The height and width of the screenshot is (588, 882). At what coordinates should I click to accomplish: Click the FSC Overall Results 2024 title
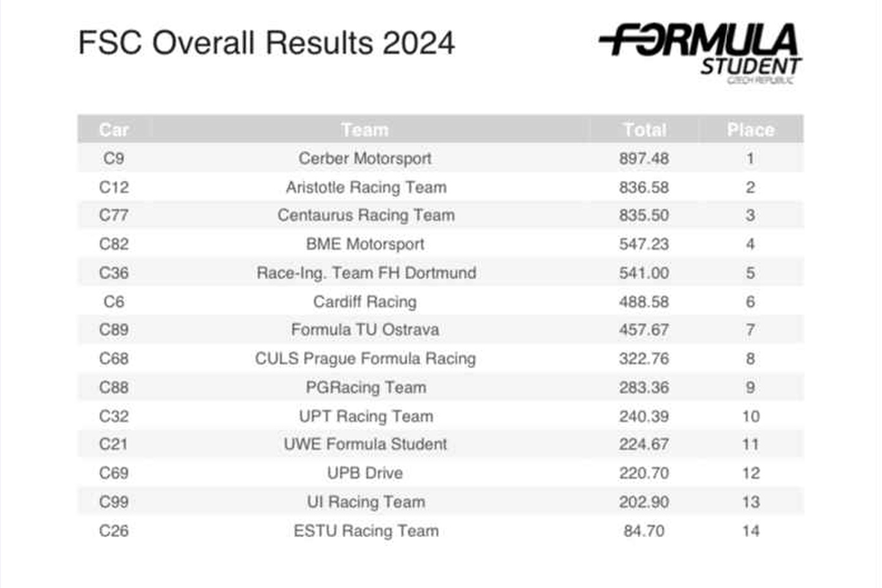point(266,43)
